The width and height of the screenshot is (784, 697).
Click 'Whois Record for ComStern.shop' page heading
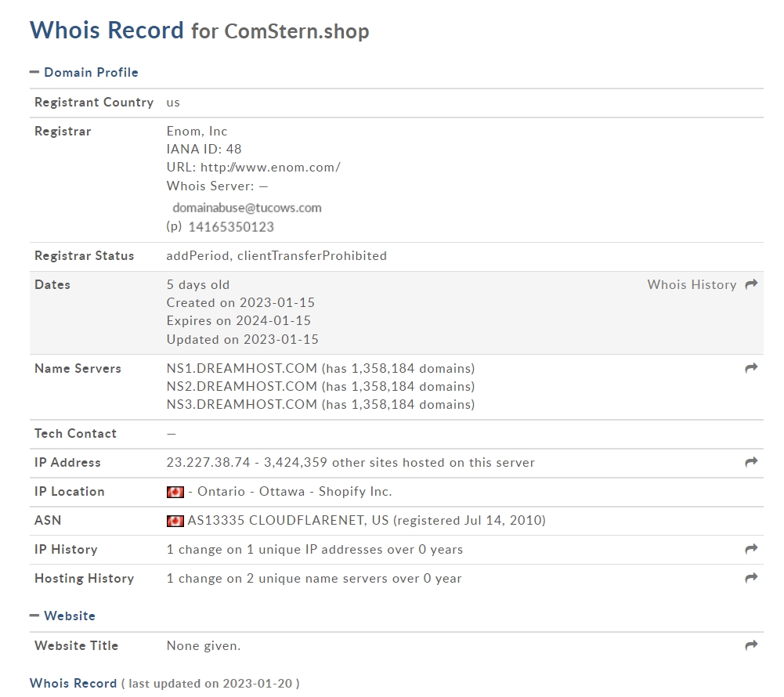[200, 31]
